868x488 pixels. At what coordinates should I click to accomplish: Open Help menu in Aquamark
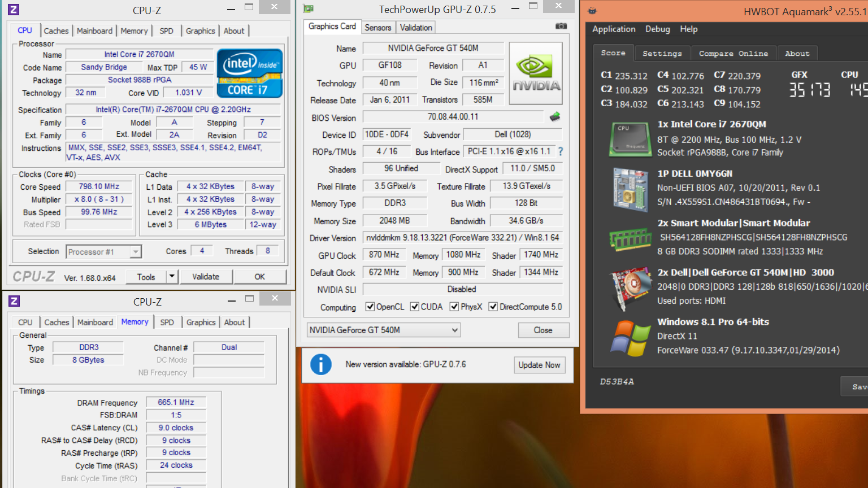(688, 29)
